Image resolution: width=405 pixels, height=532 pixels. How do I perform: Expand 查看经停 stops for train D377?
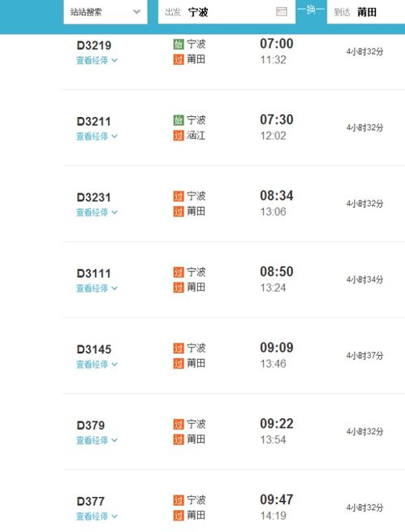pos(97,517)
